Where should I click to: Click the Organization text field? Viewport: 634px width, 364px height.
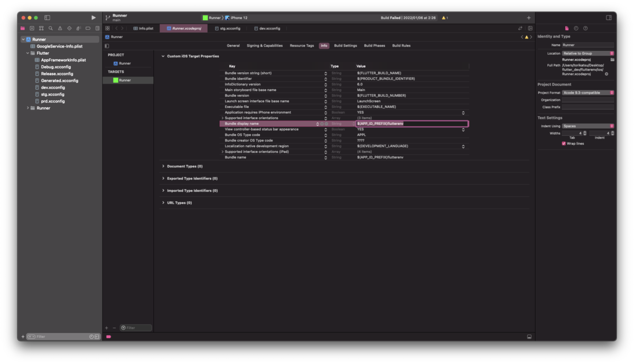pyautogui.click(x=588, y=100)
